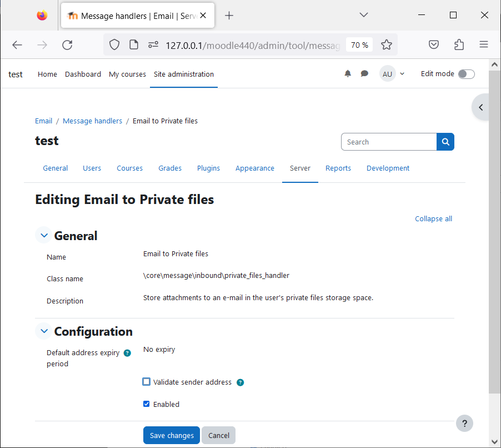Bookmark this page with the star icon
Screen dimensions: 501x448
386,45
